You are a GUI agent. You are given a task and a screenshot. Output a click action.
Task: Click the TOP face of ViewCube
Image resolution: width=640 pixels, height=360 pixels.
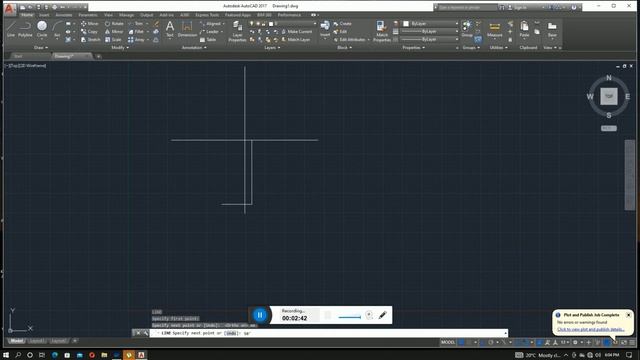(609, 96)
